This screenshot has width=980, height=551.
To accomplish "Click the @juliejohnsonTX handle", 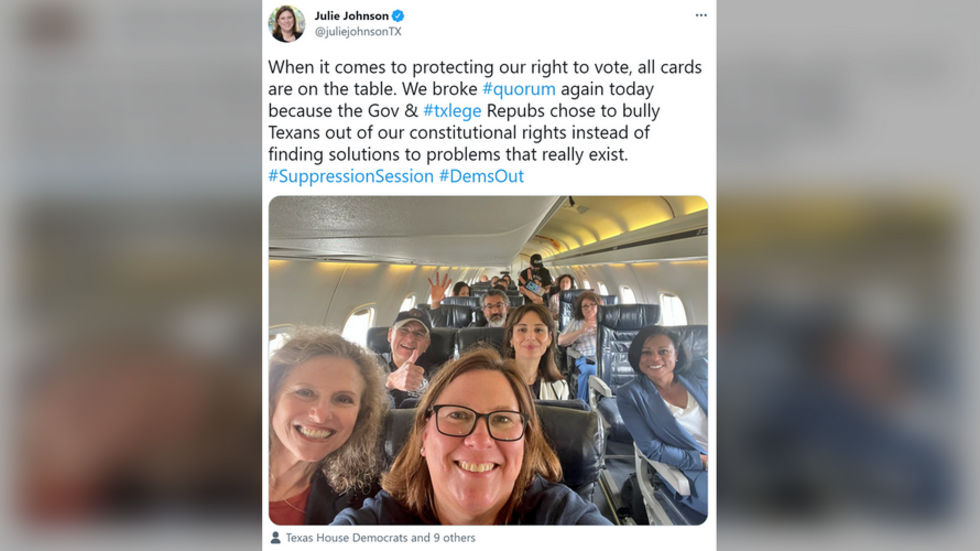I will (358, 32).
